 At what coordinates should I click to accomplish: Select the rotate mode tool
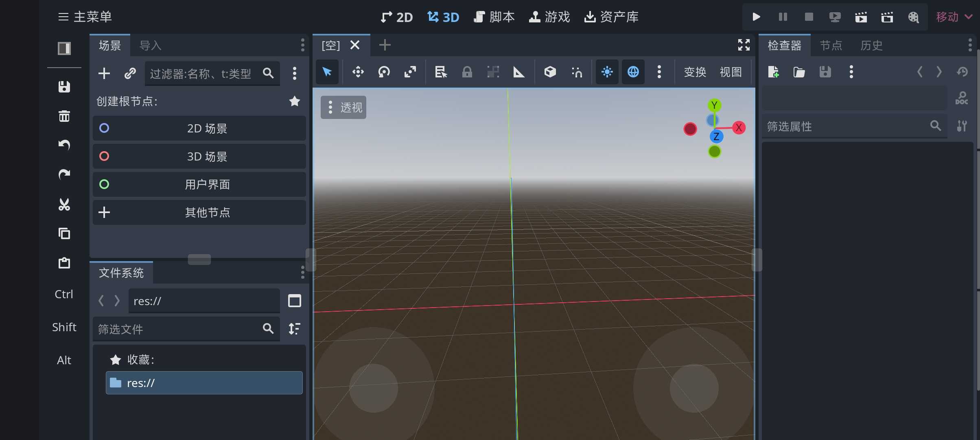[x=384, y=72]
